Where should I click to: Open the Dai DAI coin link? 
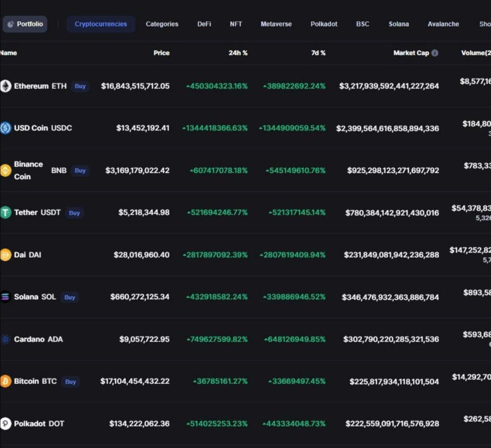pyautogui.click(x=28, y=255)
